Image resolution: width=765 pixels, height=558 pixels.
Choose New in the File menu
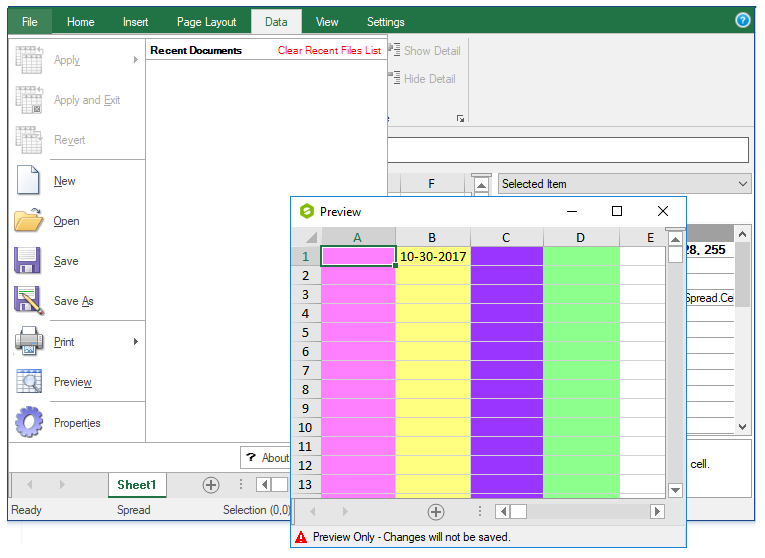[x=64, y=181]
